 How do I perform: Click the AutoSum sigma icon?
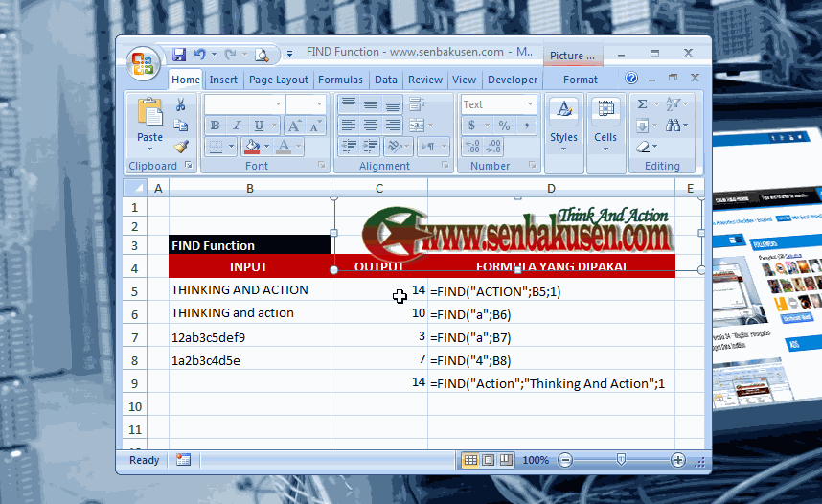[x=642, y=104]
